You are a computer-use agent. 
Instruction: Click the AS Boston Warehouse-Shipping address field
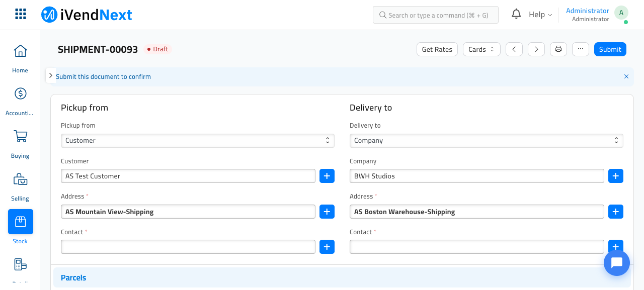[477, 212]
